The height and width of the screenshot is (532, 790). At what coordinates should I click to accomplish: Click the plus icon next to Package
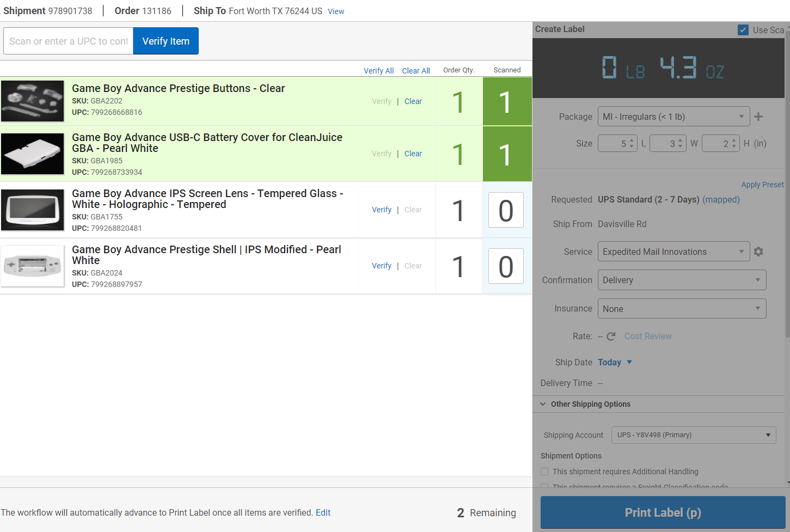pos(758,117)
